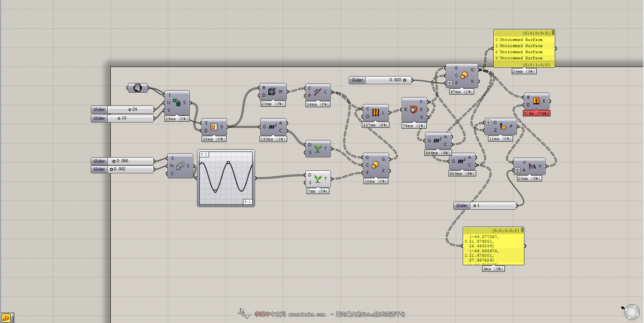
Task: Select the Isotrim component with orange square icon
Action: point(214,127)
